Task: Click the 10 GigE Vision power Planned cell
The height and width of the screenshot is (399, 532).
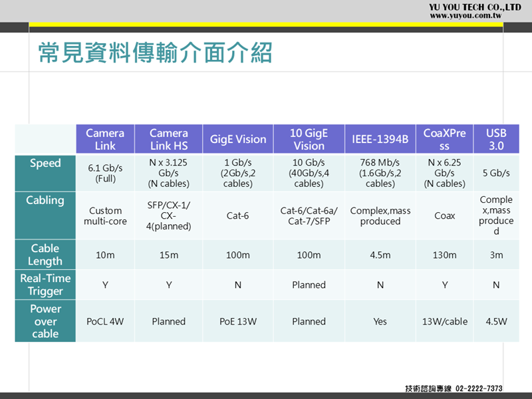Action: coord(309,321)
